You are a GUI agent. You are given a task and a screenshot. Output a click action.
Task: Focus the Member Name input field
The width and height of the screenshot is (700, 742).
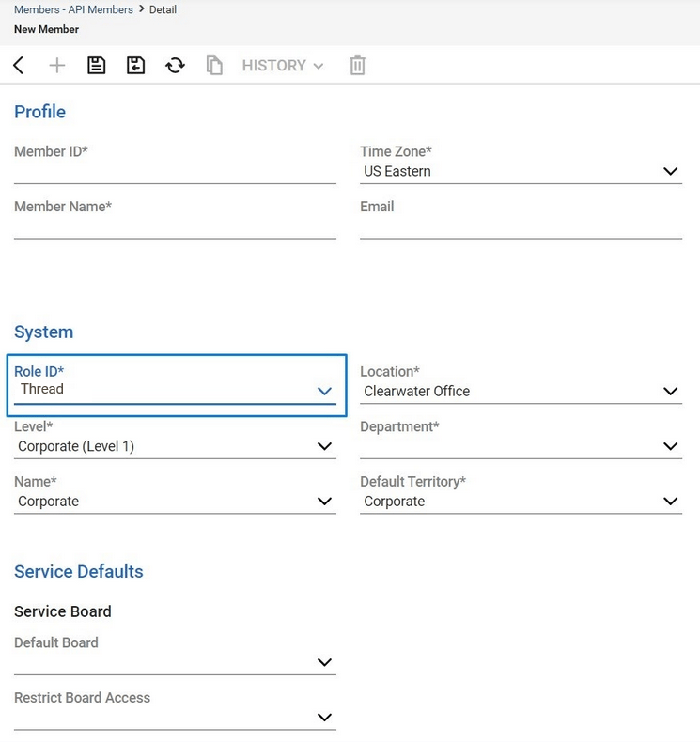[175, 226]
